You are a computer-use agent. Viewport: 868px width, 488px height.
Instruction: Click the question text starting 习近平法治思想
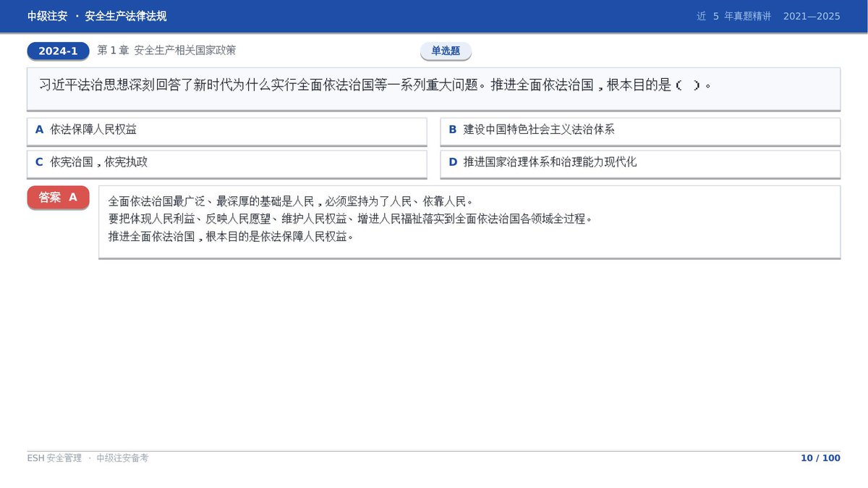tap(375, 85)
